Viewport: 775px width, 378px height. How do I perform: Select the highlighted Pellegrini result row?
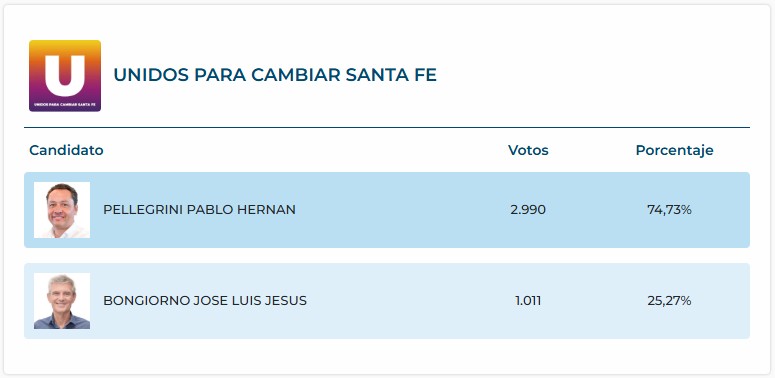(387, 210)
